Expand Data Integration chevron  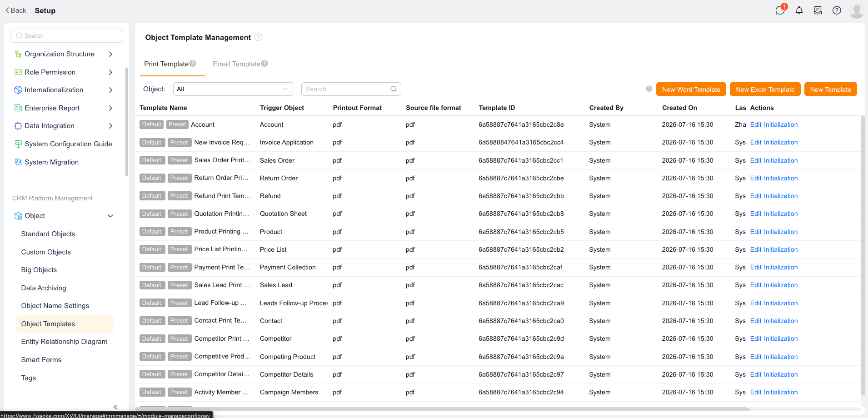(110, 126)
